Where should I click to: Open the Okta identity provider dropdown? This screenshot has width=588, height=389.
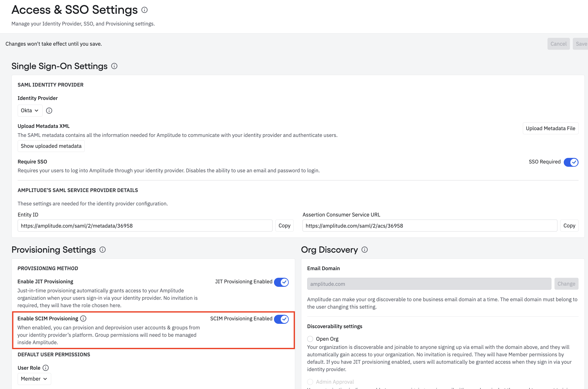click(30, 111)
